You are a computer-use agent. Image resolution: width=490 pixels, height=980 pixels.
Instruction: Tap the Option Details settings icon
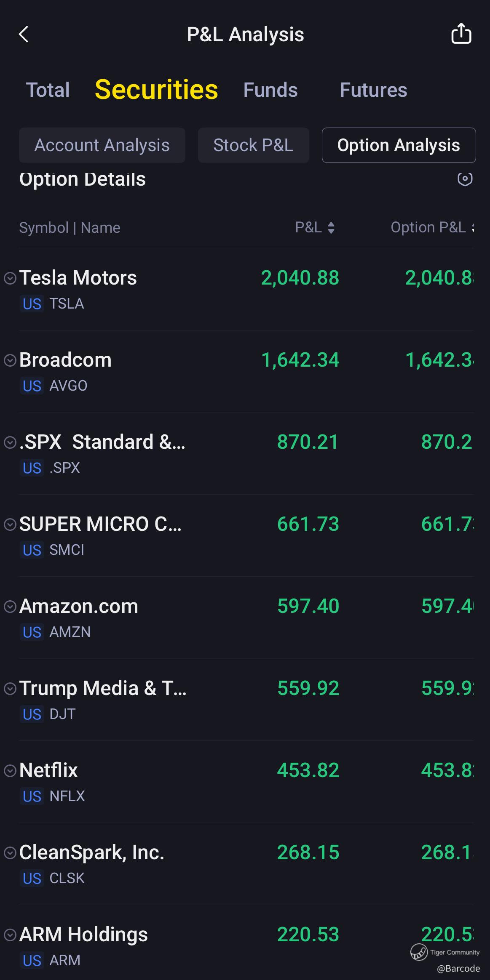(x=465, y=179)
